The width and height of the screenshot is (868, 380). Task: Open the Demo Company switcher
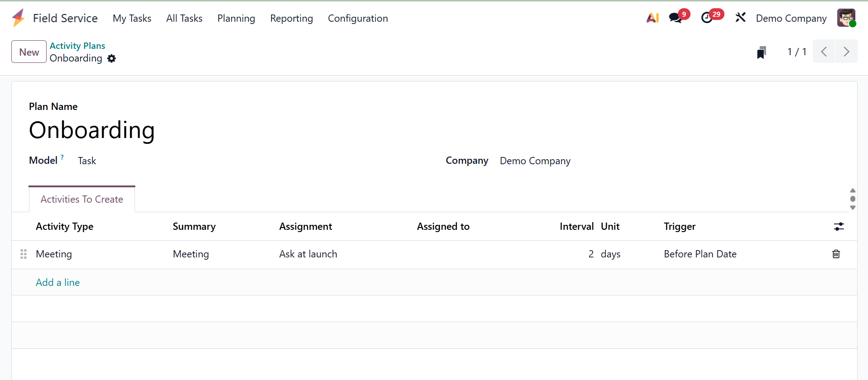791,19
